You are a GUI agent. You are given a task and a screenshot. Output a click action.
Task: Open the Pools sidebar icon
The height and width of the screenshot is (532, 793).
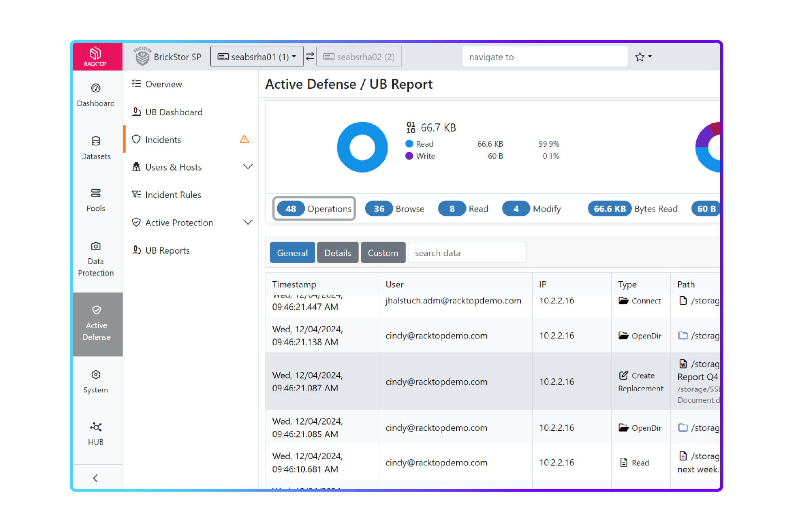tap(96, 193)
